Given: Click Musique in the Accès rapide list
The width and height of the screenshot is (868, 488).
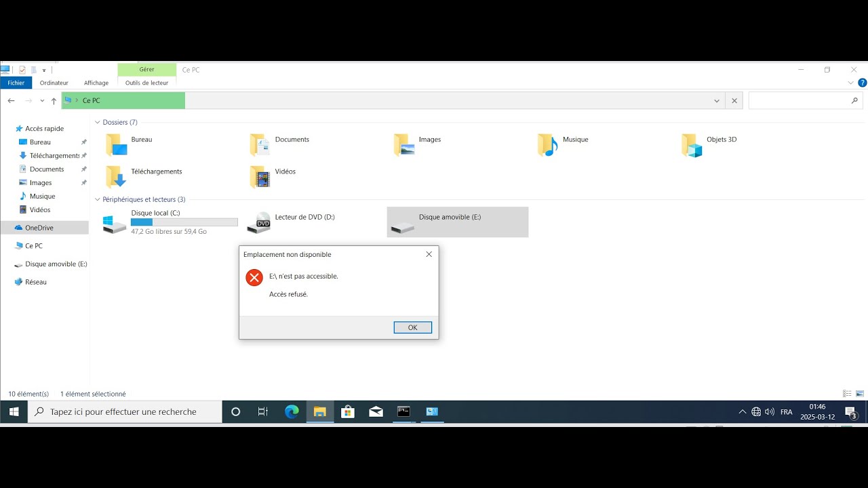Looking at the screenshot, I should (x=42, y=196).
